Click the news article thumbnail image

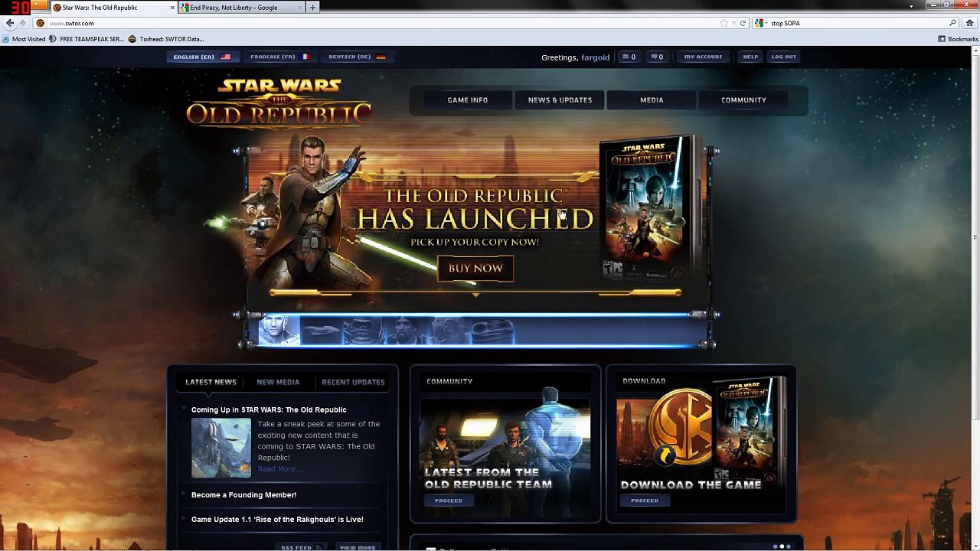pyautogui.click(x=220, y=448)
